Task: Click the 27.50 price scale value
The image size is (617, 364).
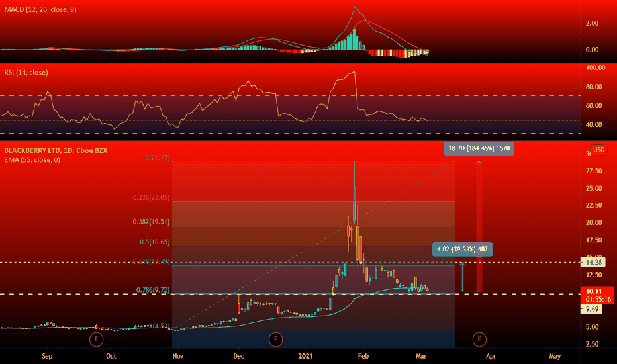Action: coord(594,171)
